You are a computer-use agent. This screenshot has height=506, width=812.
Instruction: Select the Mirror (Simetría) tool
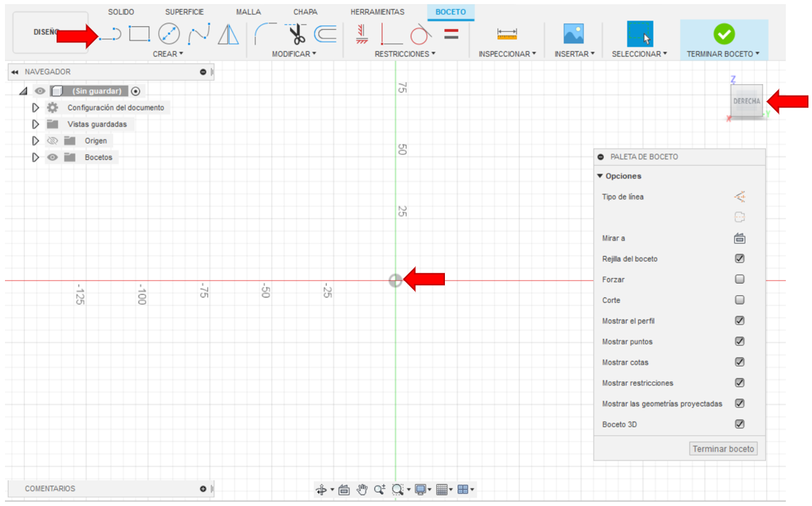[x=228, y=34]
